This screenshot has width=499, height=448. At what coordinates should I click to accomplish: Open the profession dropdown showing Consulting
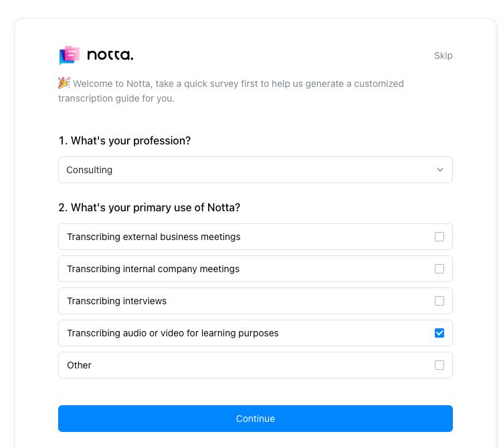(x=255, y=170)
